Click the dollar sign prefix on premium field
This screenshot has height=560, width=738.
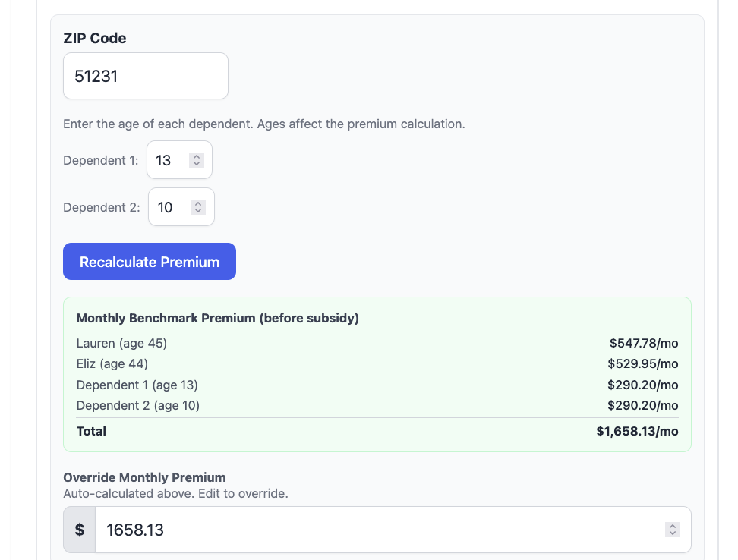[x=79, y=530]
